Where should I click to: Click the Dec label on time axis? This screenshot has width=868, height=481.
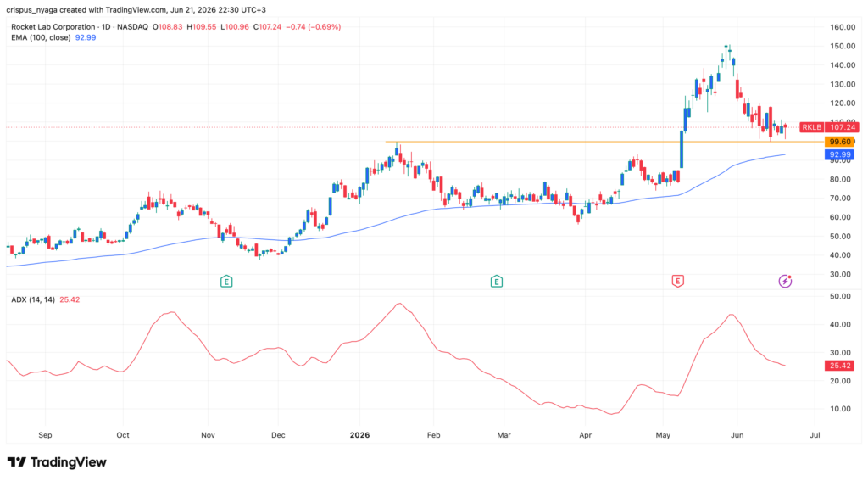(278, 435)
